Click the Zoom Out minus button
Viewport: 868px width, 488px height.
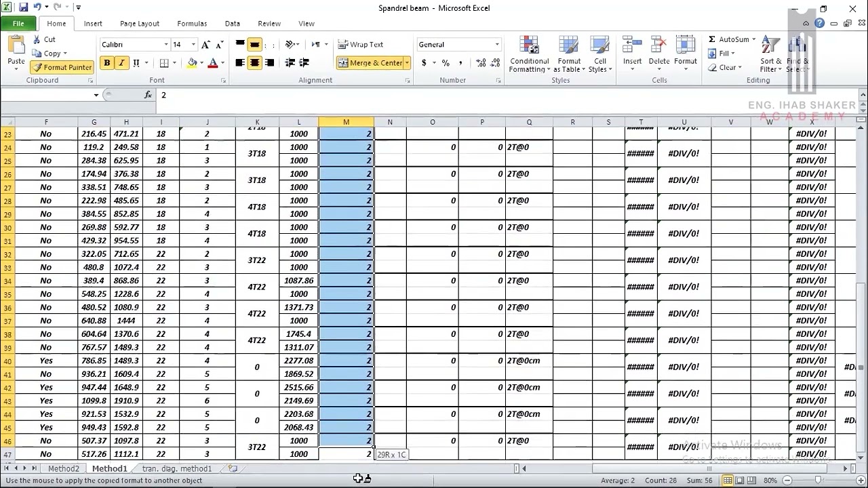point(787,481)
